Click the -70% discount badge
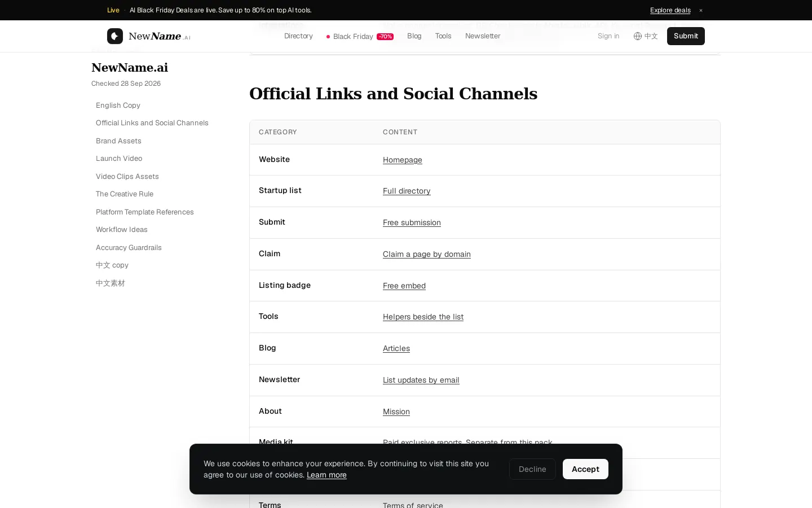812x508 pixels. [385, 37]
